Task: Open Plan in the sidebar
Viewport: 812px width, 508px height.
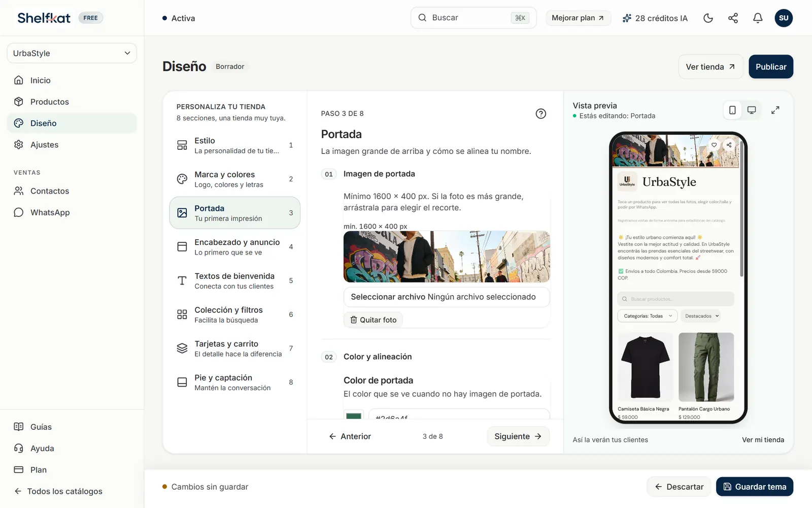Action: (x=72, y=470)
